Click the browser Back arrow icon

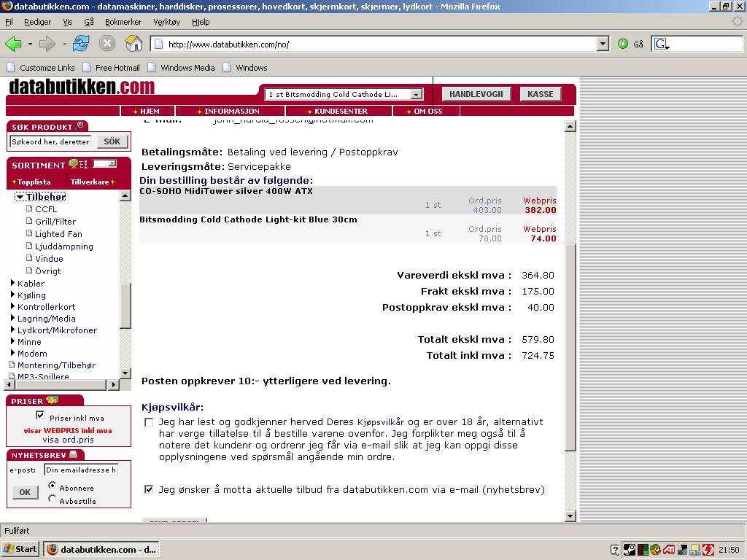coord(13,44)
